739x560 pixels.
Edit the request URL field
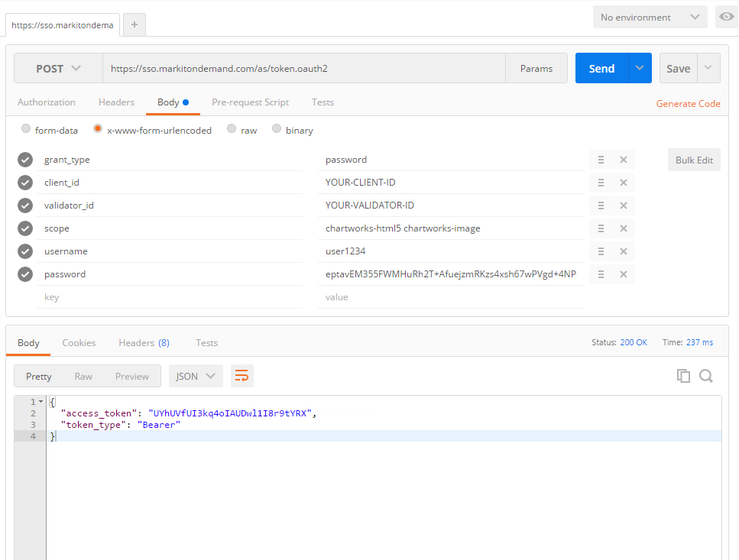[x=304, y=68]
